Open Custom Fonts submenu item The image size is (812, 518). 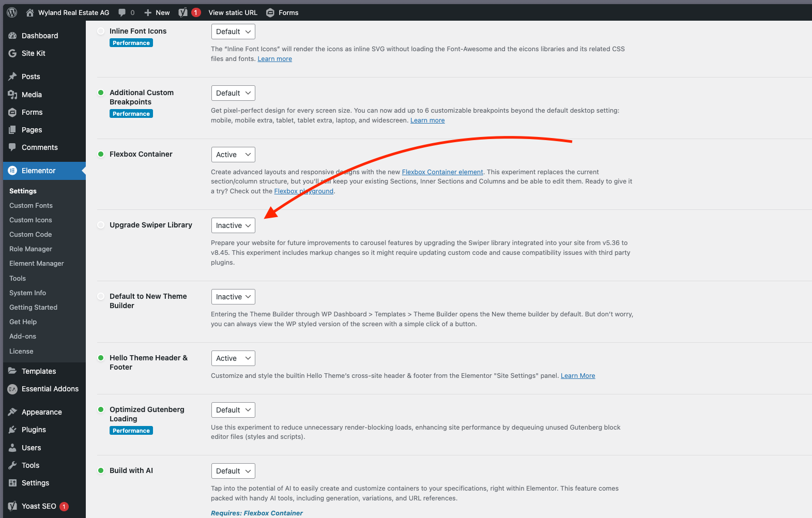(x=31, y=205)
